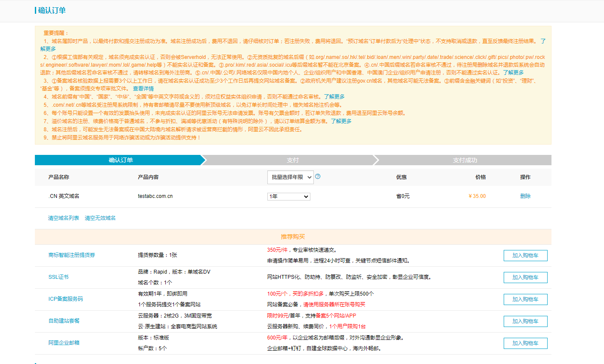Image resolution: width=604 pixels, height=364 pixels.
Task: Open the 1年 duration dropdown for testabc.com.cn
Action: coord(289,197)
